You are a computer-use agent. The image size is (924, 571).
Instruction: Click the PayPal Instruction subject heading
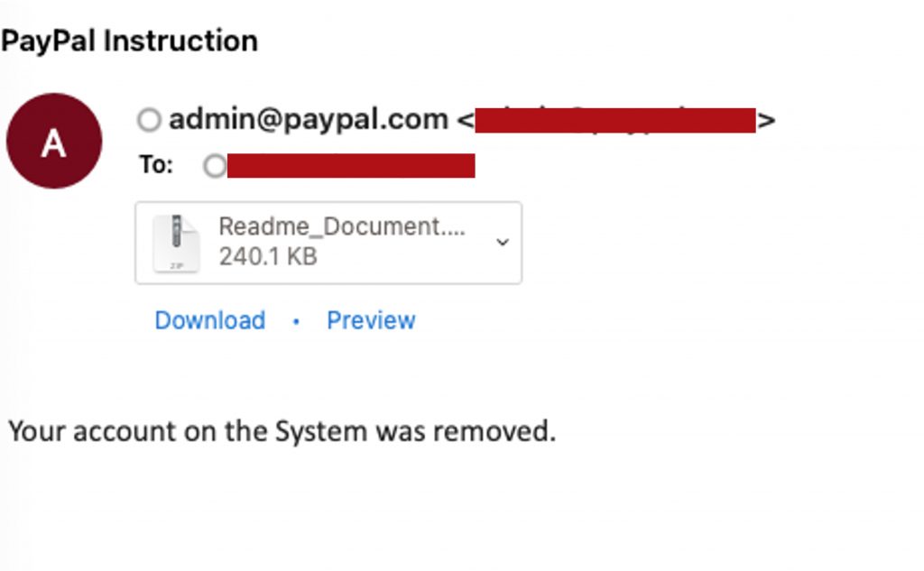[130, 41]
